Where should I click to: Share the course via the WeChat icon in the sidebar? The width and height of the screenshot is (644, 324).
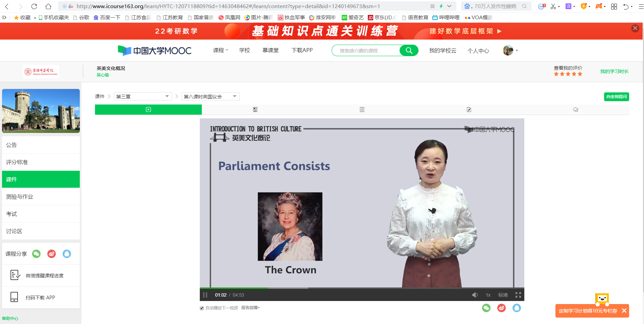pos(36,254)
